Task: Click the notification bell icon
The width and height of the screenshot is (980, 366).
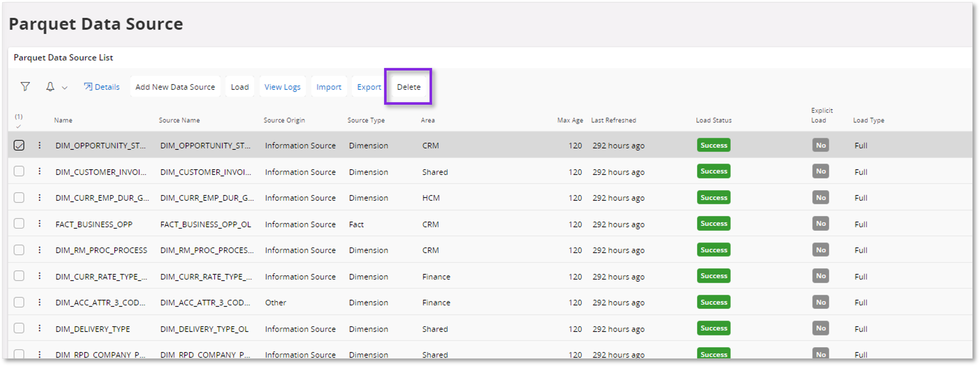Action: click(x=51, y=87)
